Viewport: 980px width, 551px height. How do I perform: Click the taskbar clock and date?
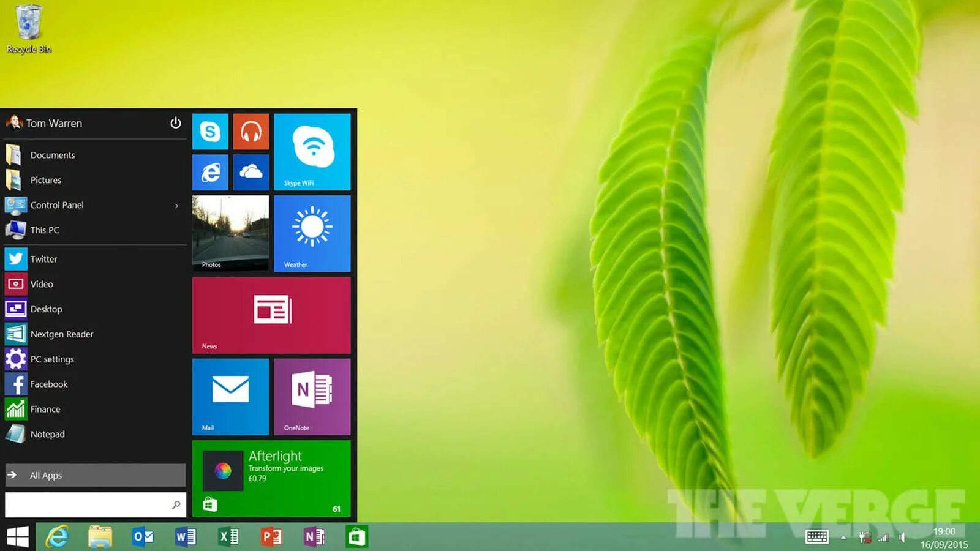click(944, 538)
